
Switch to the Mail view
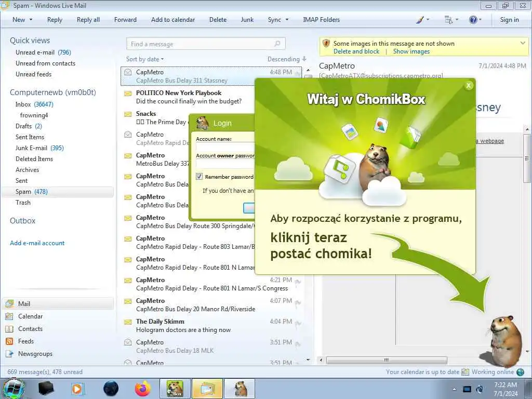tap(58, 303)
